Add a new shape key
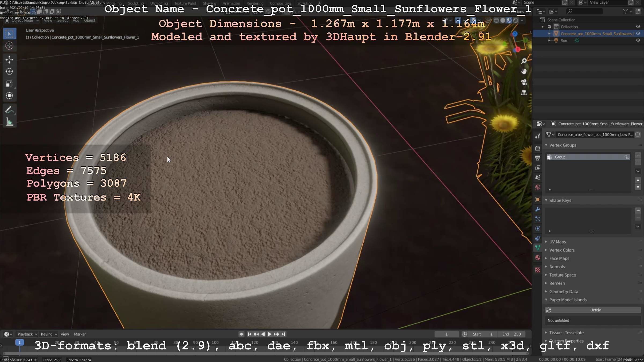Image resolution: width=644 pixels, height=362 pixels. (638, 210)
